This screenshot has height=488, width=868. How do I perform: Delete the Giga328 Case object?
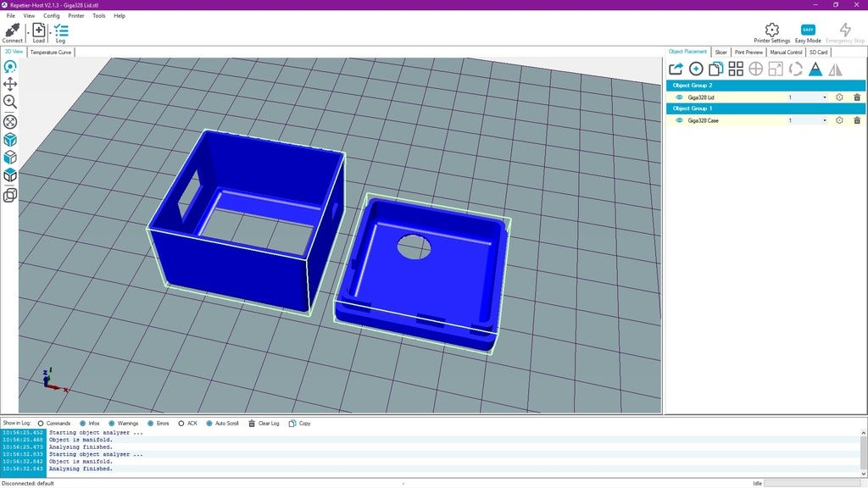(857, 120)
